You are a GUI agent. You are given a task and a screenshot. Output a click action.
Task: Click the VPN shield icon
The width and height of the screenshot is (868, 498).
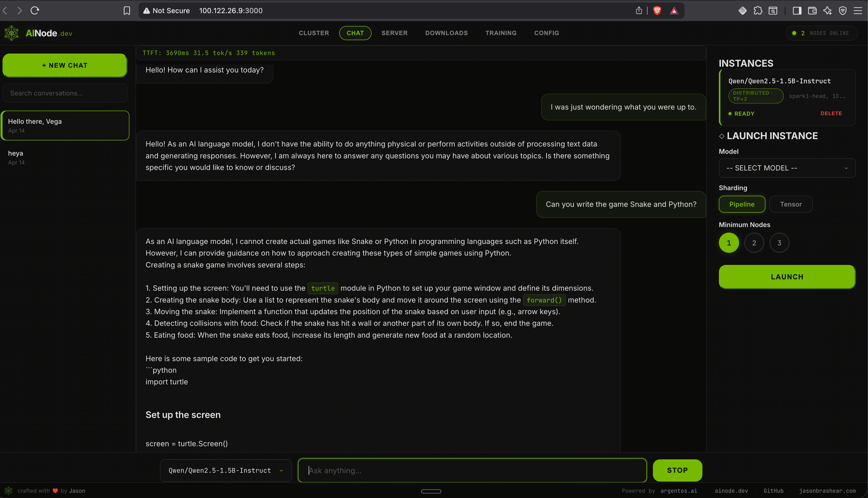(843, 11)
